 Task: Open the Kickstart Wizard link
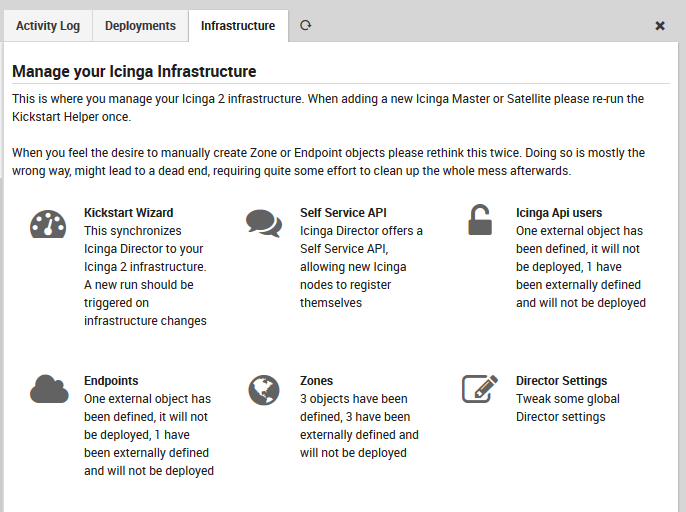point(128,213)
